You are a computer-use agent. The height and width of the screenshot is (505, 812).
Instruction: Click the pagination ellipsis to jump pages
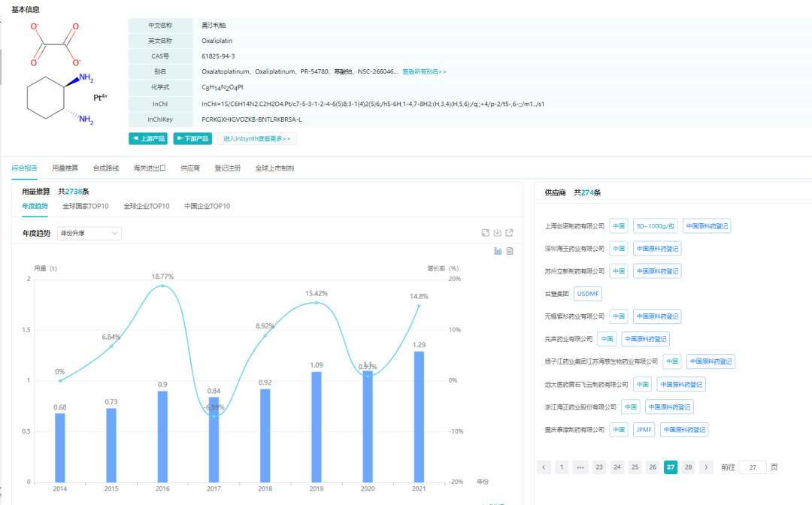(x=580, y=467)
